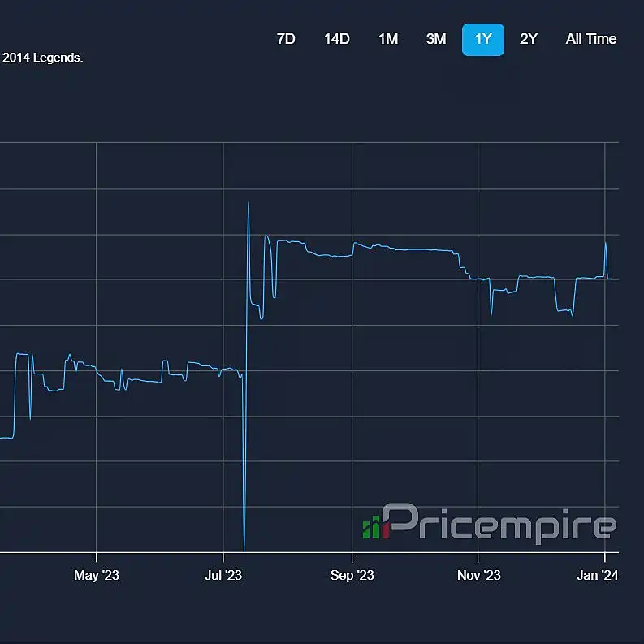Click the Nov '23 axis label

[479, 575]
